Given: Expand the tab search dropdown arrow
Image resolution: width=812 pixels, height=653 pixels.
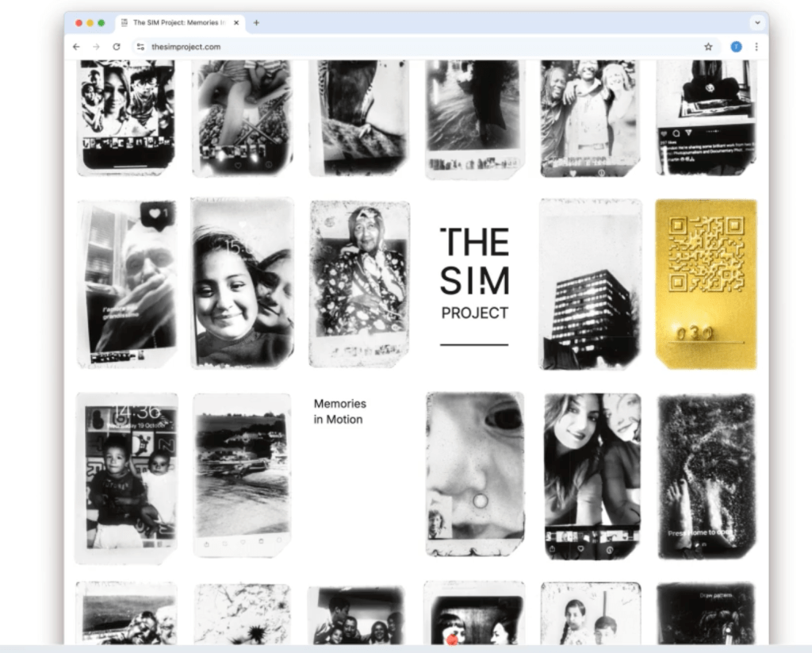Looking at the screenshot, I should pyautogui.click(x=756, y=23).
